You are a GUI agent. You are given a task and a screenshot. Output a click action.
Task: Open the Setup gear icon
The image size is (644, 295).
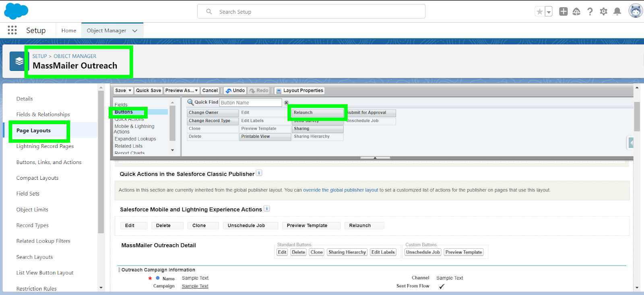[603, 12]
